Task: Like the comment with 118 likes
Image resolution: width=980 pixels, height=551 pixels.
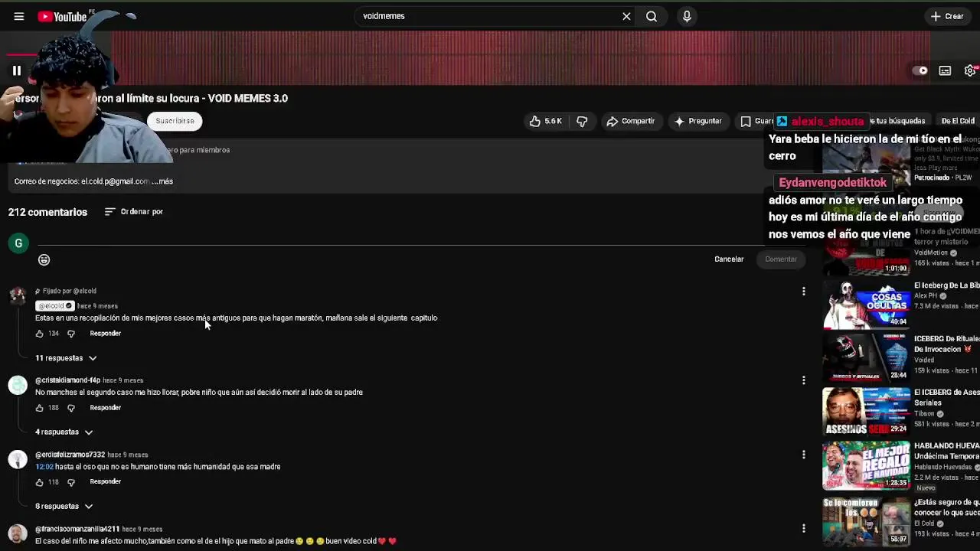Action: pyautogui.click(x=39, y=482)
